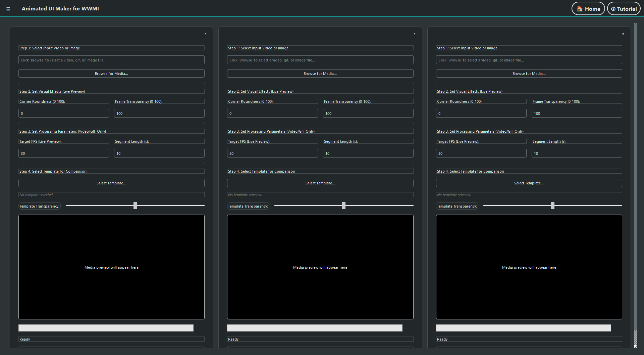Focus Segment Length field in first panel
Viewport: 644px width, 355px height.
(x=159, y=153)
